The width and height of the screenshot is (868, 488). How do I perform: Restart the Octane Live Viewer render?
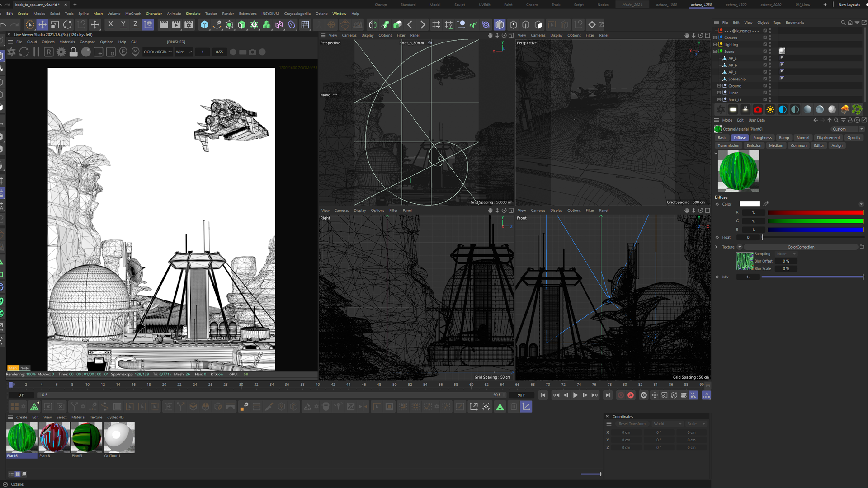24,52
